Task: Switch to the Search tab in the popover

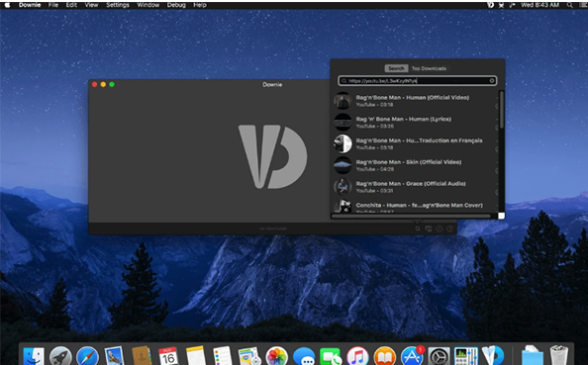Action: click(x=396, y=68)
